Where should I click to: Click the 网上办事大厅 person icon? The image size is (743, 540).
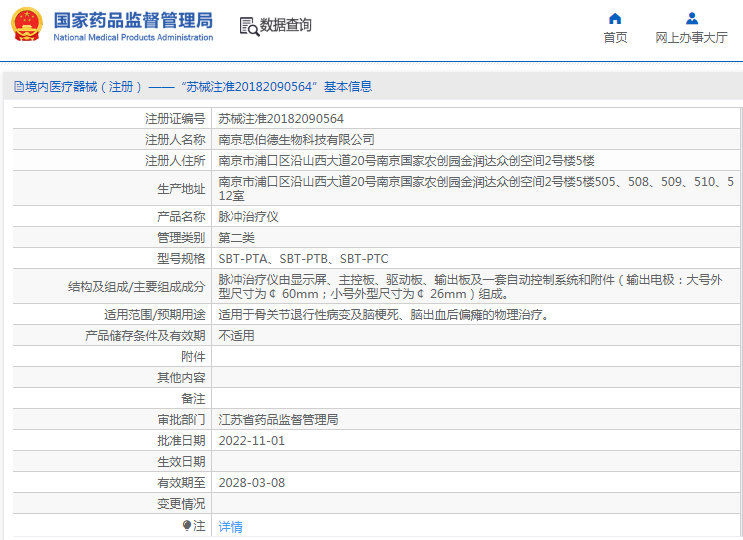691,18
